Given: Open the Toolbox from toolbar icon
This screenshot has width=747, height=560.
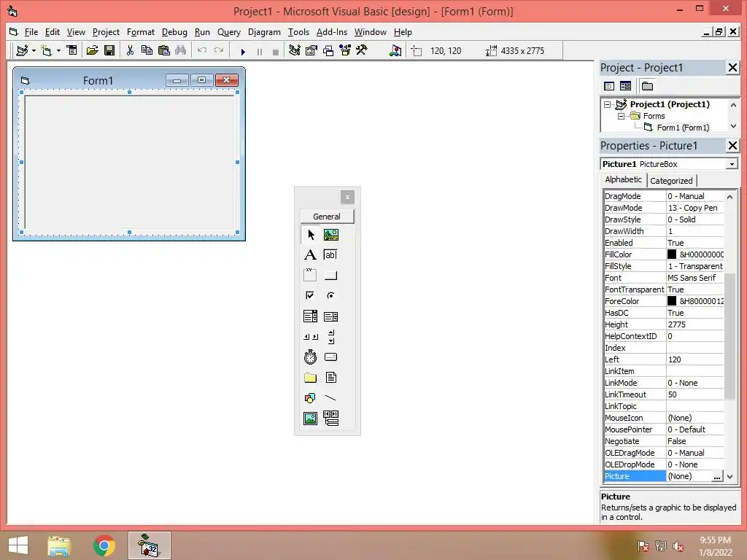Looking at the screenshot, I should (362, 50).
